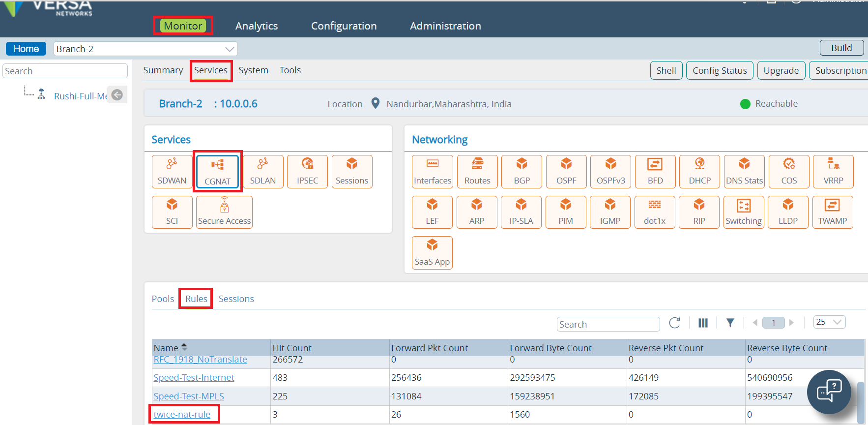This screenshot has width=868, height=425.
Task: Select the Configuration top menu
Action: click(x=344, y=26)
